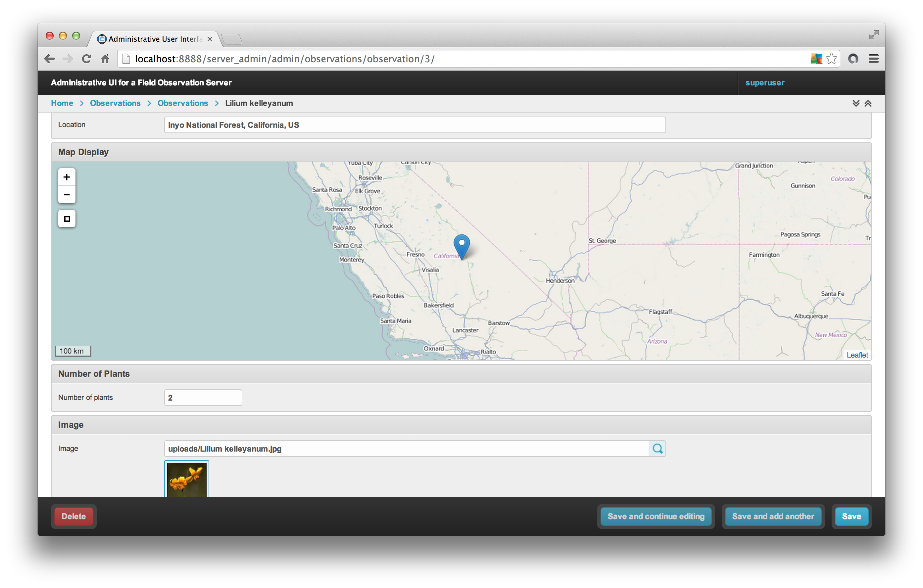Click the map viewport reset square control
Screen dimensions: 923x588
[x=67, y=219]
